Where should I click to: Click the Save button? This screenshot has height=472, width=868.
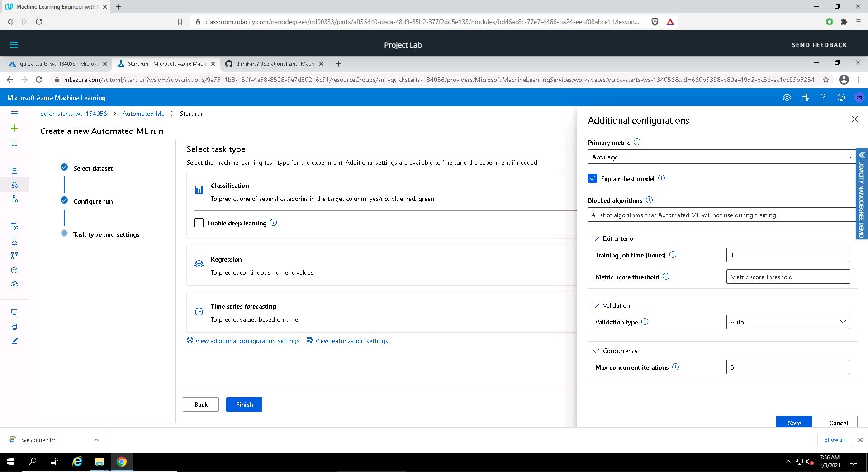coord(794,422)
